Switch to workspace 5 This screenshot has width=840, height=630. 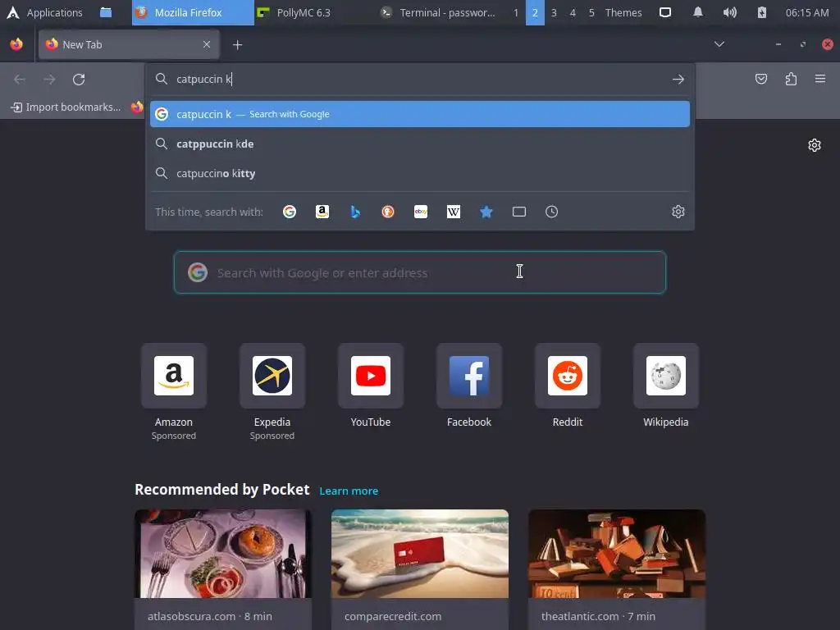tap(591, 12)
